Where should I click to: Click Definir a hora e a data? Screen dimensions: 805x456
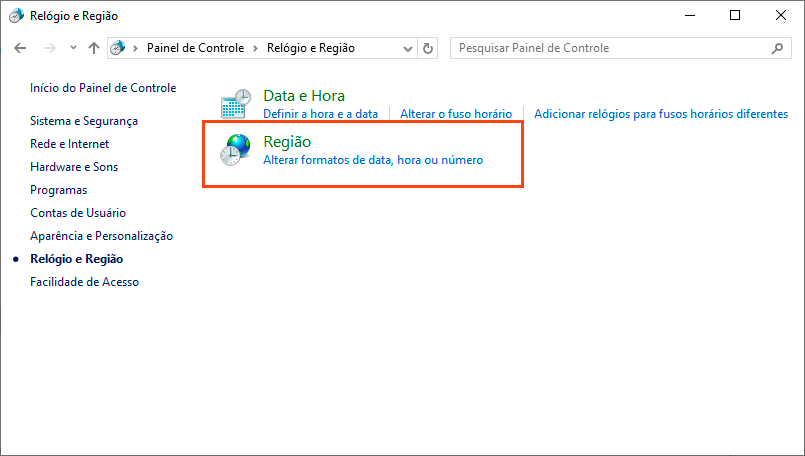tap(320, 114)
